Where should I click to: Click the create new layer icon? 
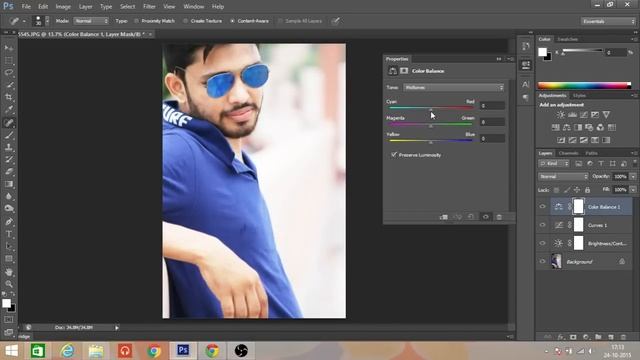tap(611, 337)
